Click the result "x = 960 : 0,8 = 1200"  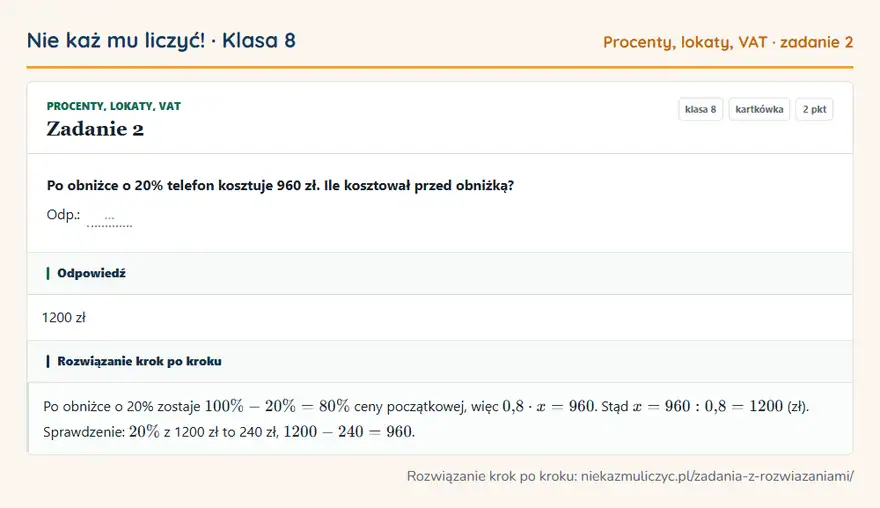tap(708, 406)
